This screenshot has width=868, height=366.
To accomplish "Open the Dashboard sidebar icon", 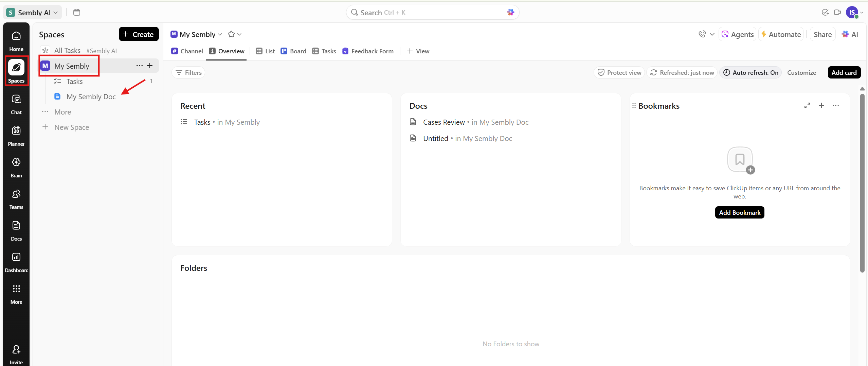I will [16, 262].
